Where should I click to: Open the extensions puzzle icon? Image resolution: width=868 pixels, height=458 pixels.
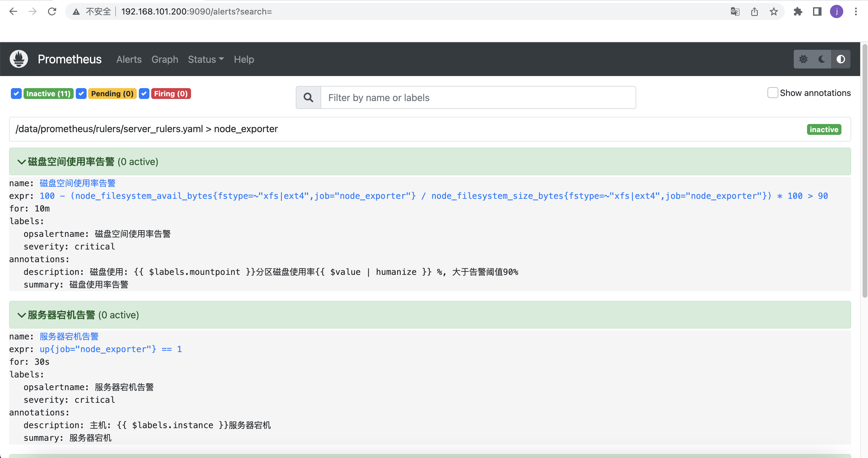point(798,12)
